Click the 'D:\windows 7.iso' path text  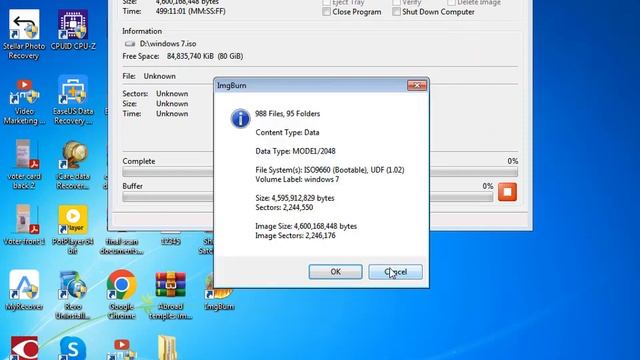[x=168, y=44]
